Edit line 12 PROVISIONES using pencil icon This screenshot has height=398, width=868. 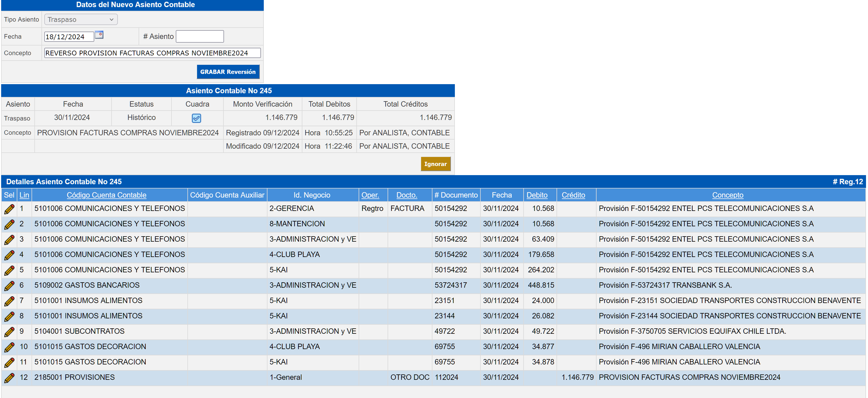9,378
